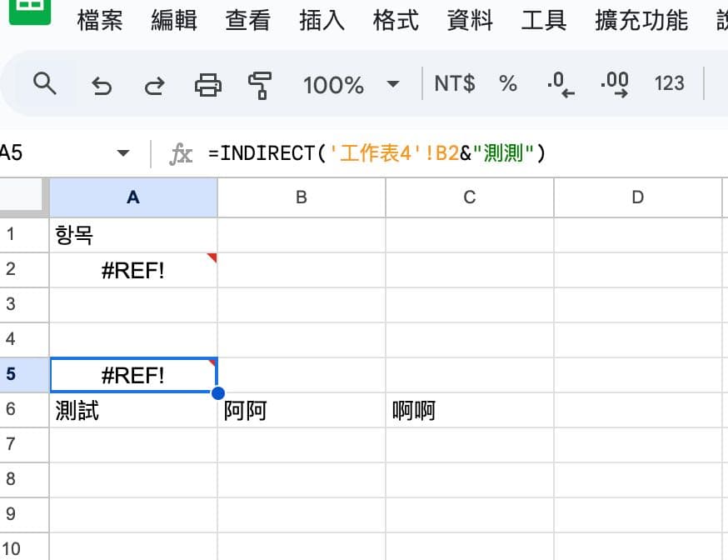
Task: Select row 4 header
Action: 24,340
